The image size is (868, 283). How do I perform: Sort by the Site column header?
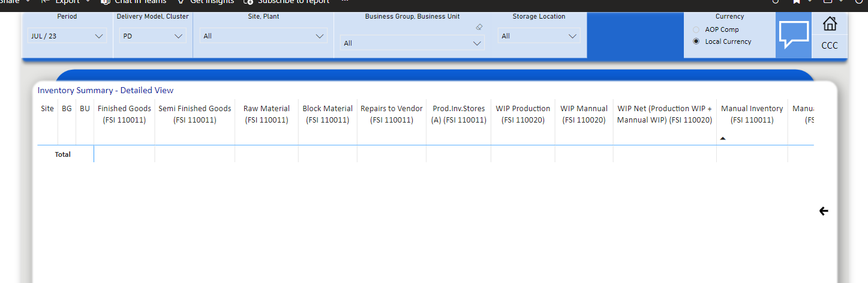47,109
